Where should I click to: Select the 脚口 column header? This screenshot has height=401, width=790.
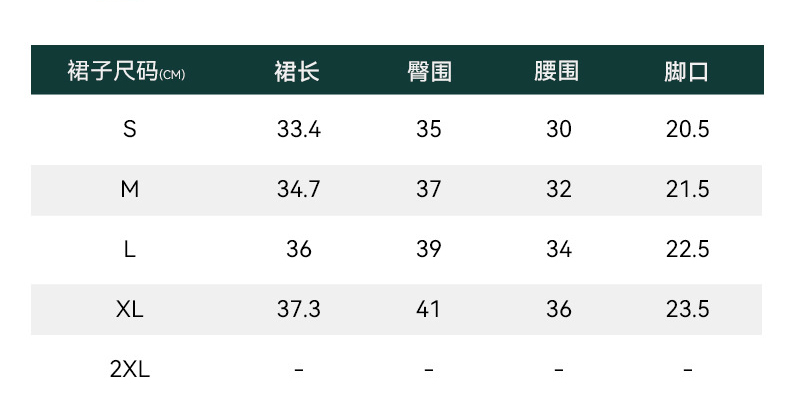[x=687, y=72]
